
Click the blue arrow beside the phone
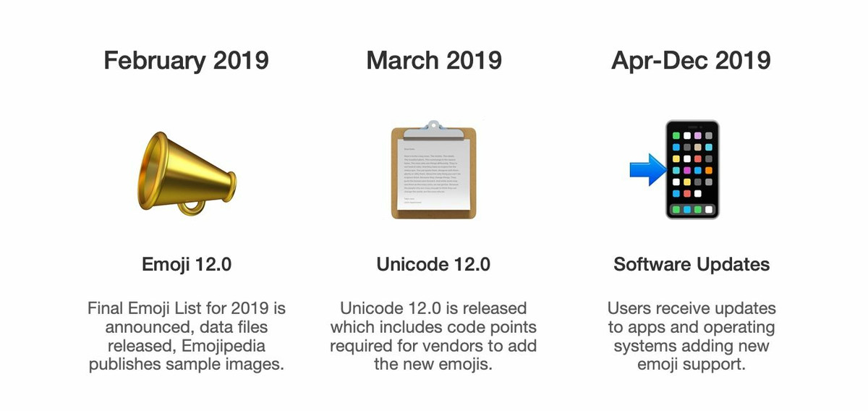647,171
